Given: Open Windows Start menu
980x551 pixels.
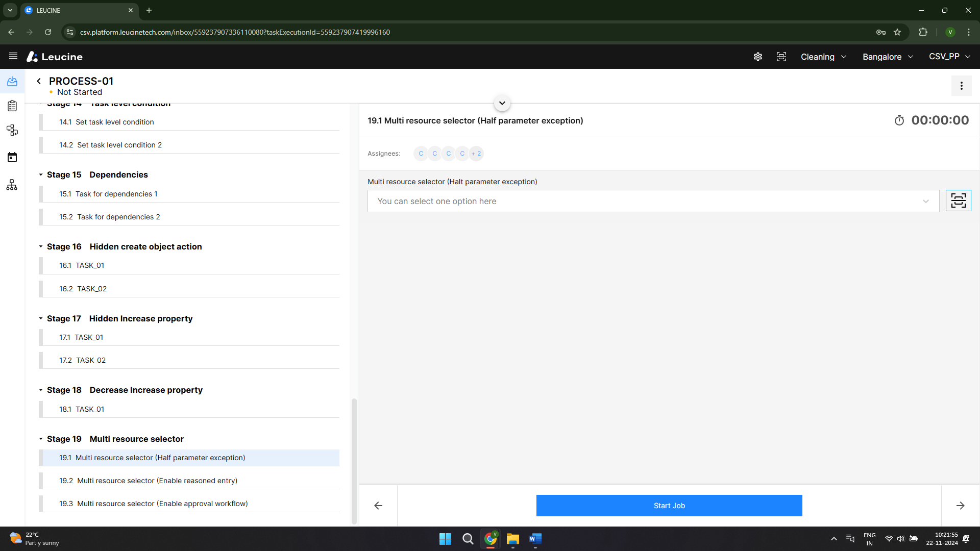Looking at the screenshot, I should (445, 539).
